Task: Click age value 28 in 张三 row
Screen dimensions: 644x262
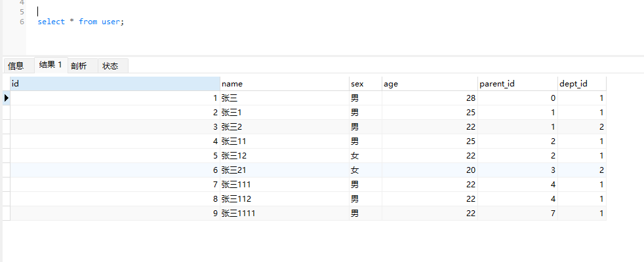Action: (x=430, y=98)
